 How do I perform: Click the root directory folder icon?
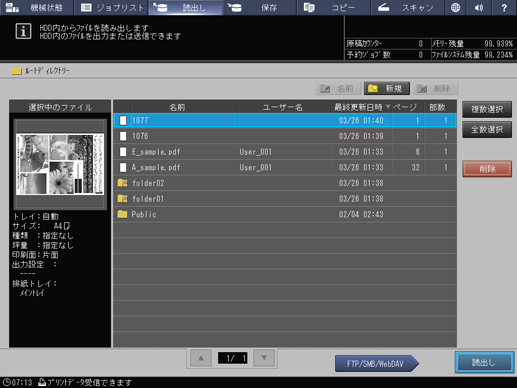[16, 71]
